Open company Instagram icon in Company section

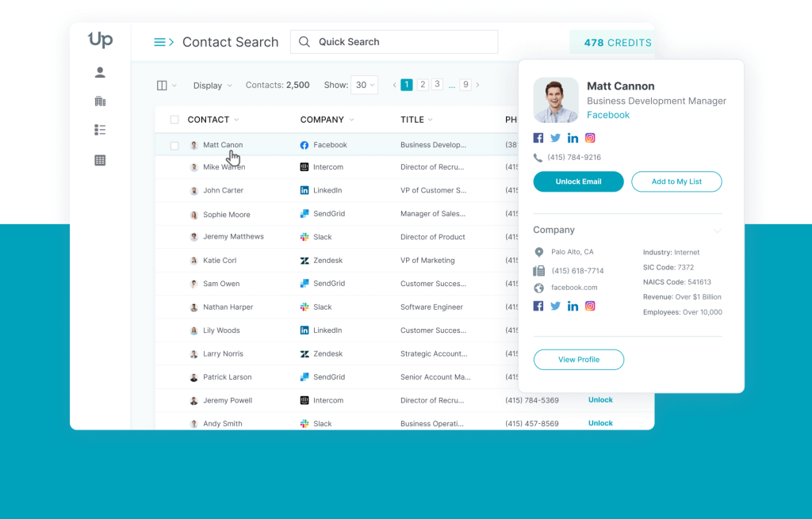tap(590, 306)
